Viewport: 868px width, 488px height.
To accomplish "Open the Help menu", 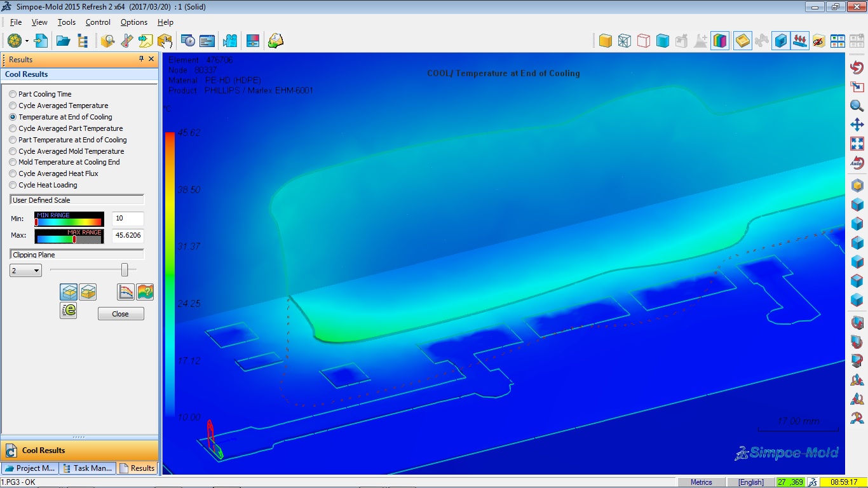I will coord(165,22).
